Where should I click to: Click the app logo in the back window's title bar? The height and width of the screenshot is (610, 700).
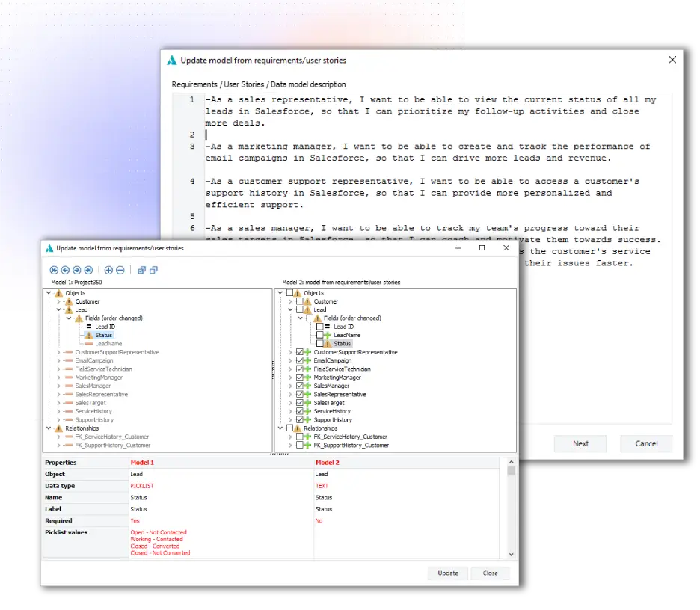(172, 61)
